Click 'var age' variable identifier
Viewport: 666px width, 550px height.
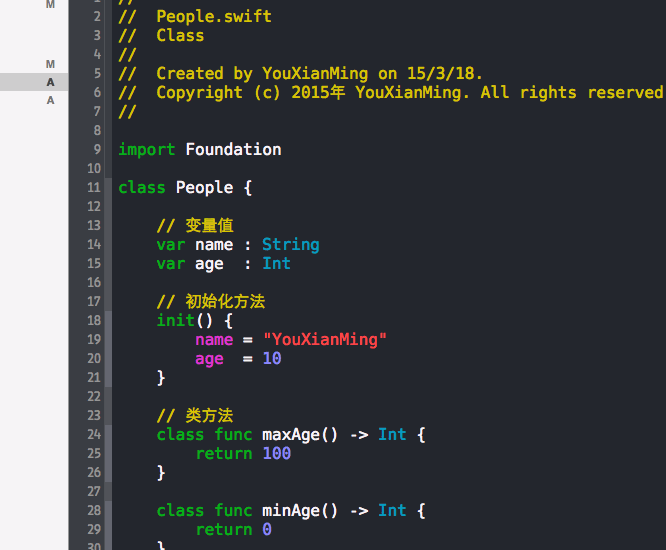pos(209,265)
